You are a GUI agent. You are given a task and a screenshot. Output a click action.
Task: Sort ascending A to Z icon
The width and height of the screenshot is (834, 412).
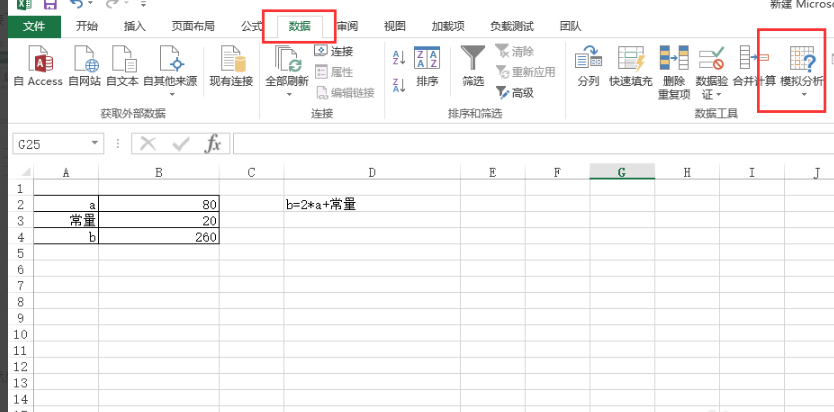coord(399,57)
